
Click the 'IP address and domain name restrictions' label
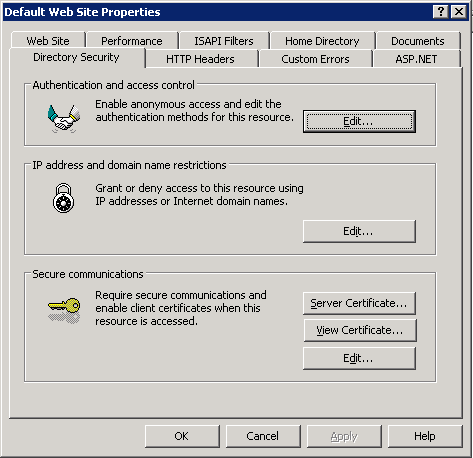(x=129, y=165)
